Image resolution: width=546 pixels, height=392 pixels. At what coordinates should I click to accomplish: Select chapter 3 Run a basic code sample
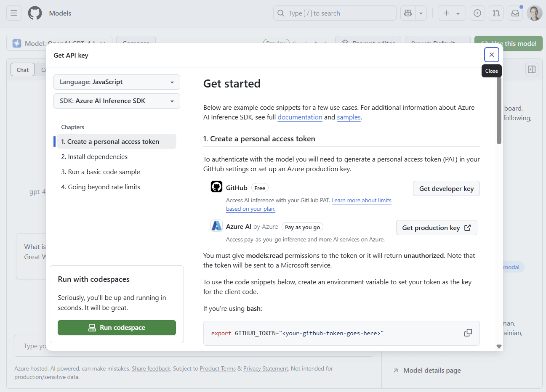(117, 172)
